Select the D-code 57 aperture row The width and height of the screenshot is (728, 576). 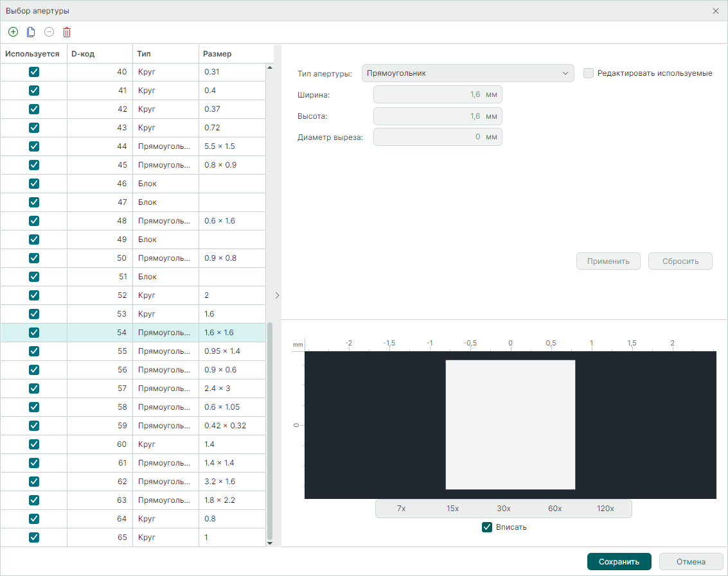161,388
